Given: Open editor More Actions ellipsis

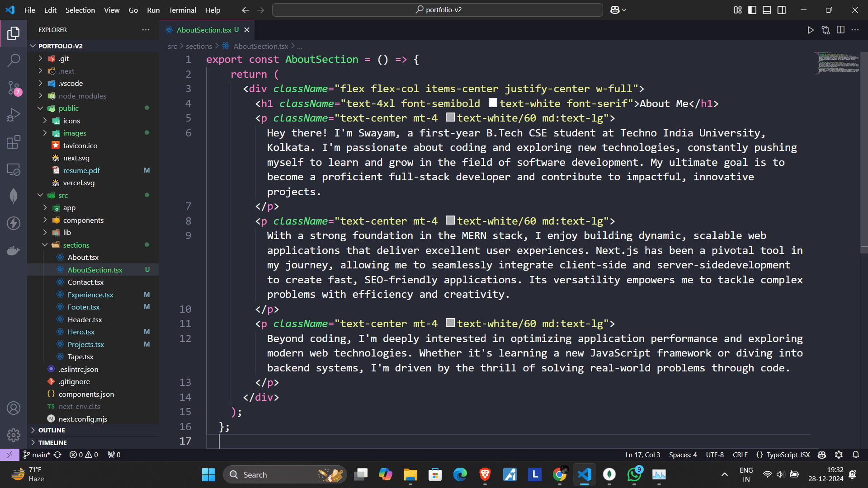Looking at the screenshot, I should click(x=855, y=30).
